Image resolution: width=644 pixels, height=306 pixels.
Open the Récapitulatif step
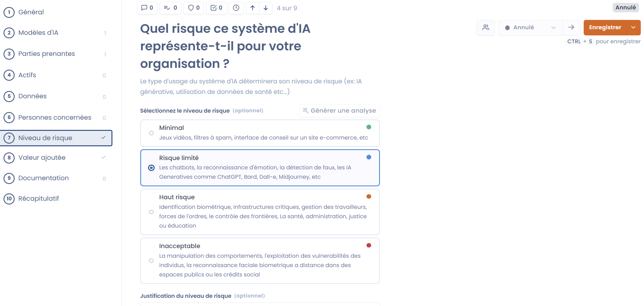tap(38, 199)
